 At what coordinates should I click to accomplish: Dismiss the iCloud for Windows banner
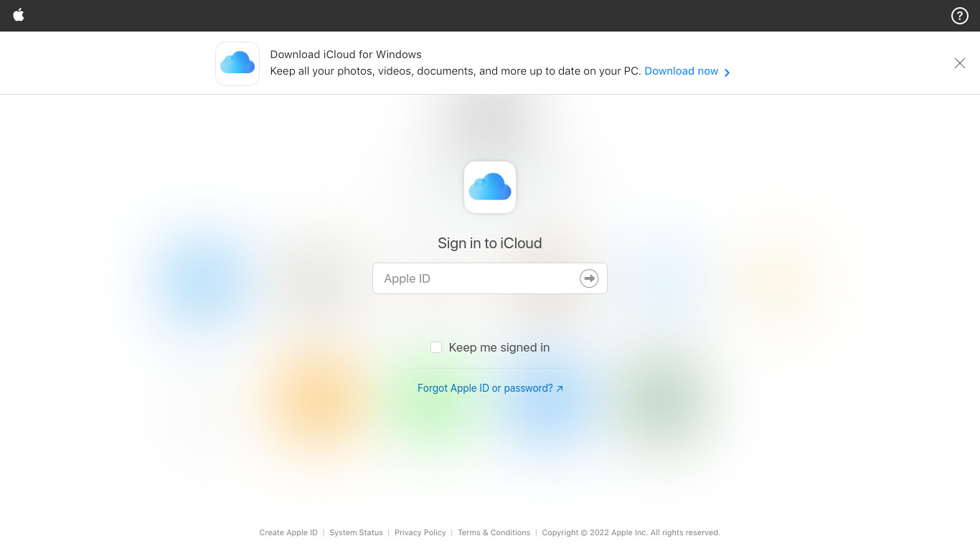point(960,63)
